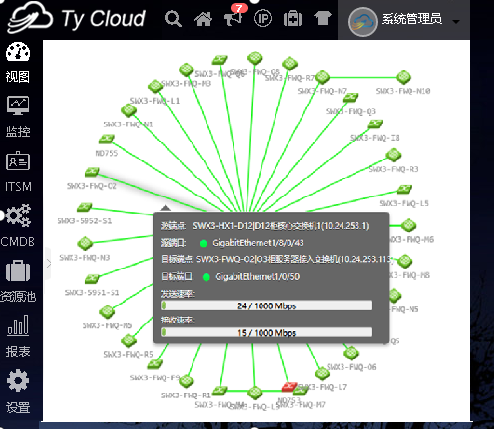The image size is (494, 429).
Task: Expand the 系统管理员 user dropdown arrow
Action: (x=456, y=22)
